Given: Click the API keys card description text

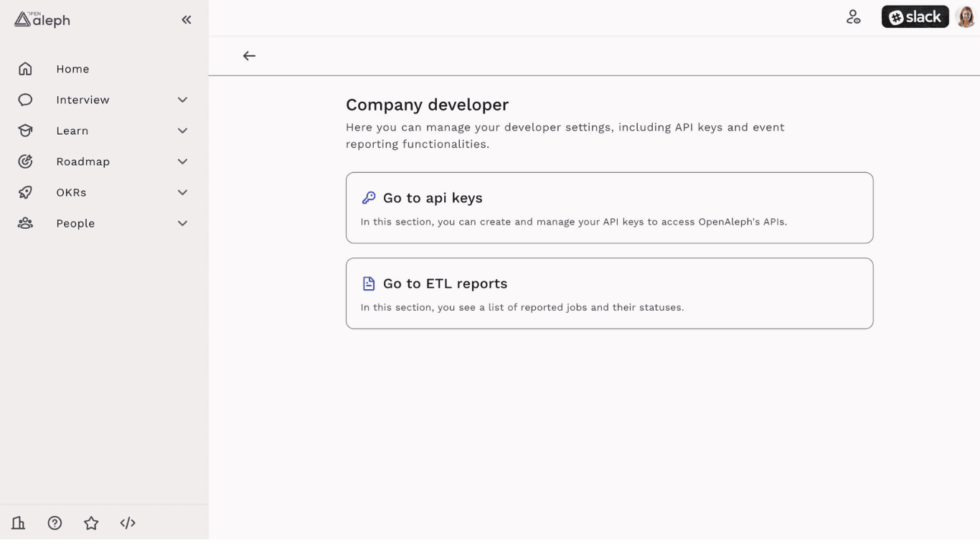Looking at the screenshot, I should click(x=573, y=222).
